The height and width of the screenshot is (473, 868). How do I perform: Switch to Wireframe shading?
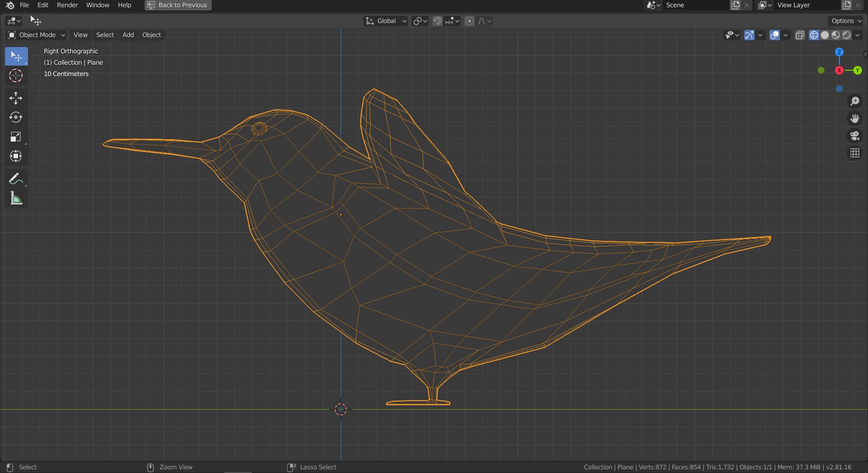click(814, 35)
